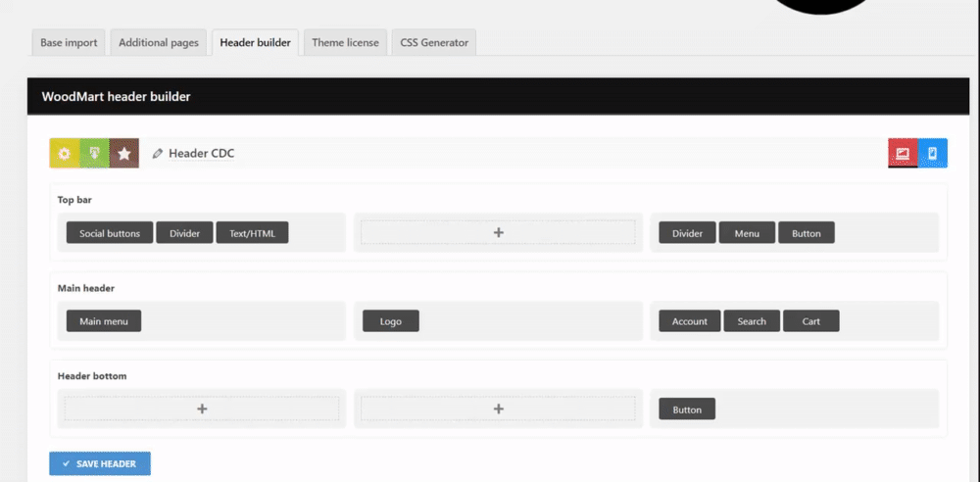
Task: Select the Account element
Action: click(x=689, y=320)
